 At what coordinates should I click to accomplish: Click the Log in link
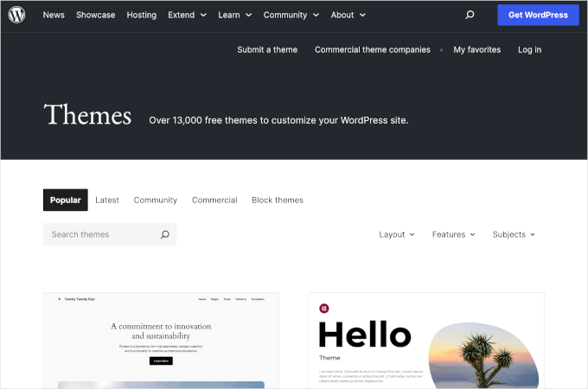529,49
